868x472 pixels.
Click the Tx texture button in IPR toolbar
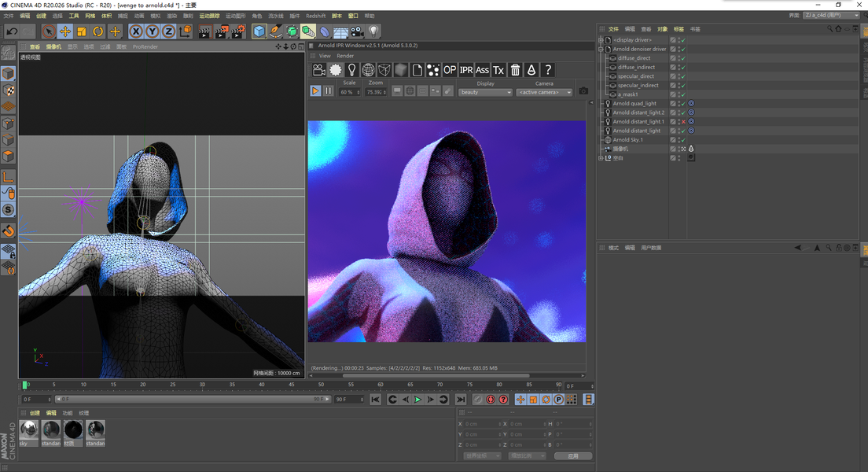[x=498, y=70]
